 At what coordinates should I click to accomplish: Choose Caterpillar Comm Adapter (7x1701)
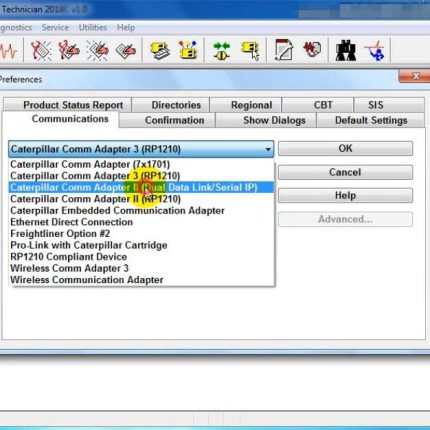click(141, 164)
